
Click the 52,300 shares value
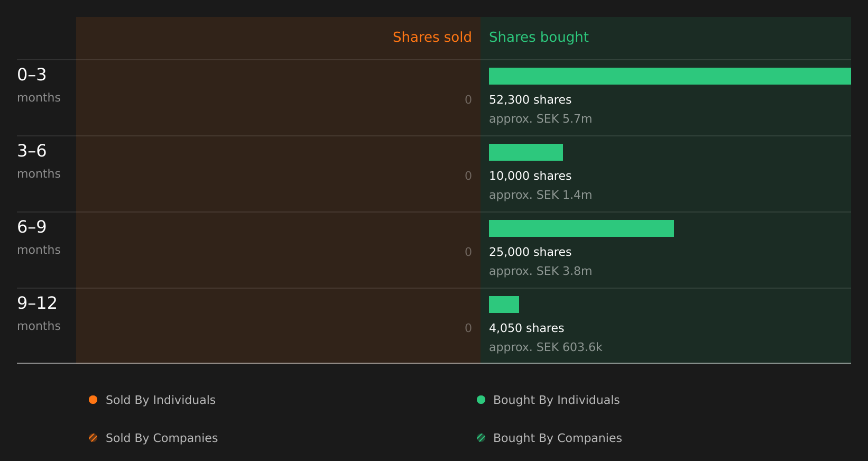pyautogui.click(x=530, y=100)
